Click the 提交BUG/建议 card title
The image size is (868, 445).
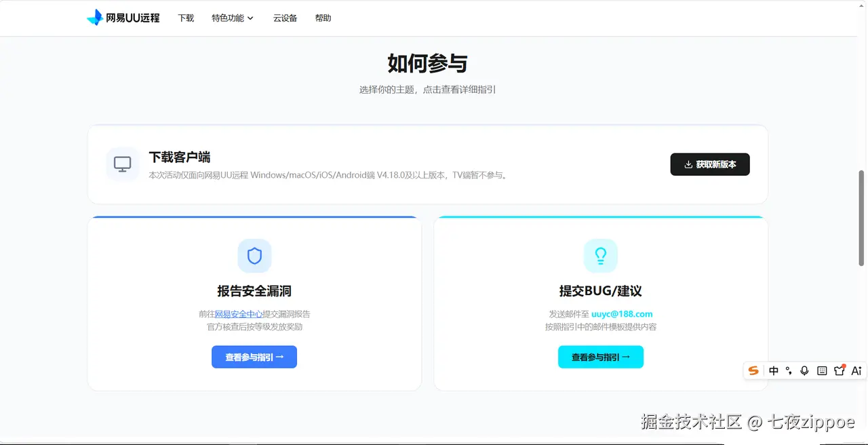tap(601, 291)
